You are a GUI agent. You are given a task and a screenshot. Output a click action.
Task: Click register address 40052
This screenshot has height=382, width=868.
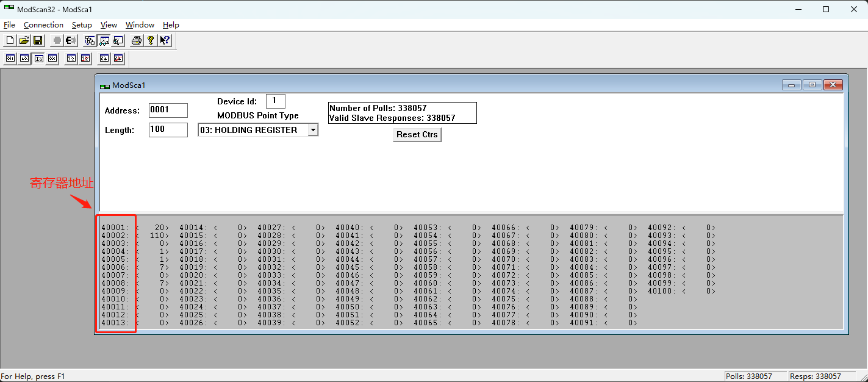pos(348,323)
